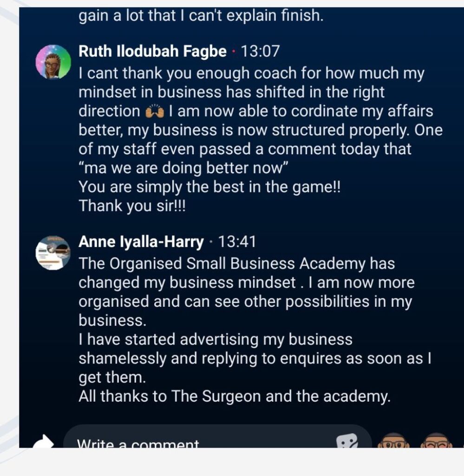Tap the line "The Organised Small Business Academy has"
The width and height of the screenshot is (464, 476).
pyautogui.click(x=236, y=264)
